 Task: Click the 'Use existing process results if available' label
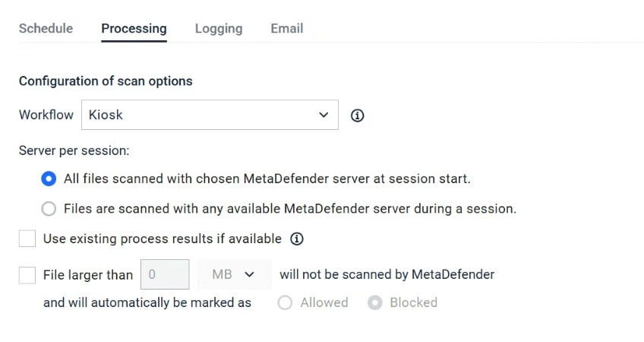tap(163, 239)
